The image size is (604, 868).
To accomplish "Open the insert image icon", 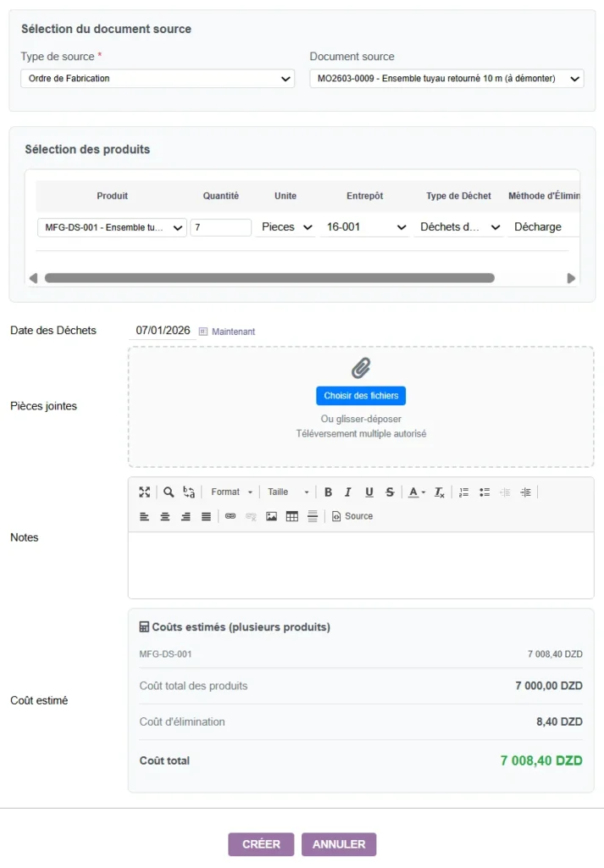I will (x=270, y=516).
